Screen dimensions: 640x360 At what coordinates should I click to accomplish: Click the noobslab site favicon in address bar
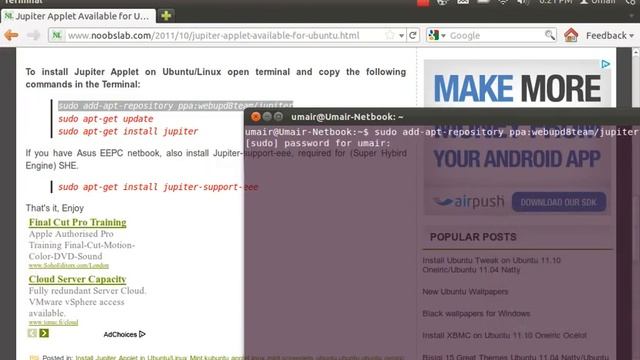point(57,36)
